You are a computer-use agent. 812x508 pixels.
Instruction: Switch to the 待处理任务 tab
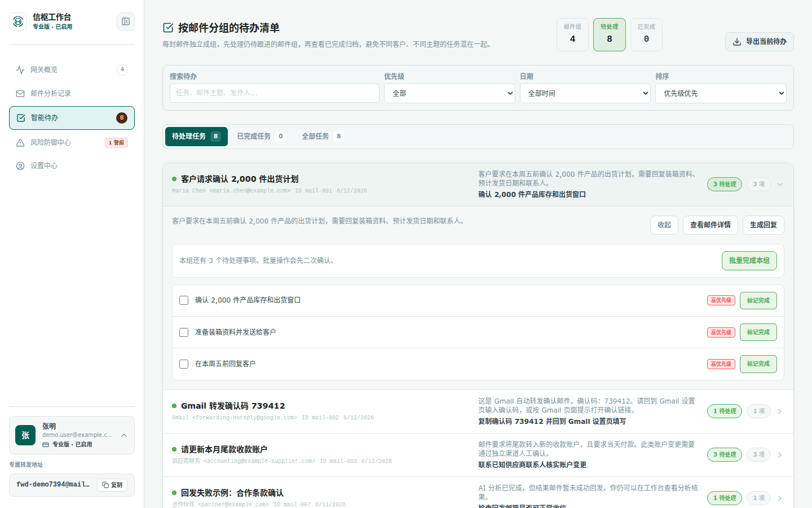[x=196, y=137]
